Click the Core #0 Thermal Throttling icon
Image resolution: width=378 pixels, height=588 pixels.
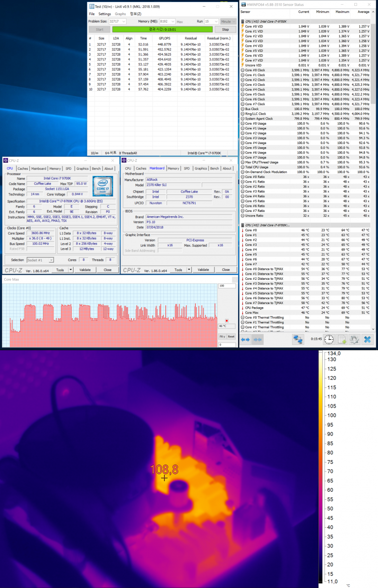point(242,318)
